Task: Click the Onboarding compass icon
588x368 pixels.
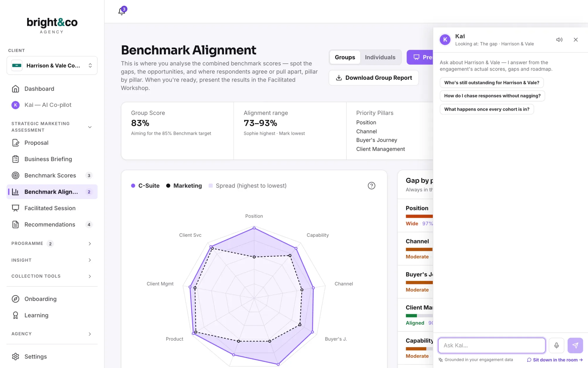Action: click(16, 299)
